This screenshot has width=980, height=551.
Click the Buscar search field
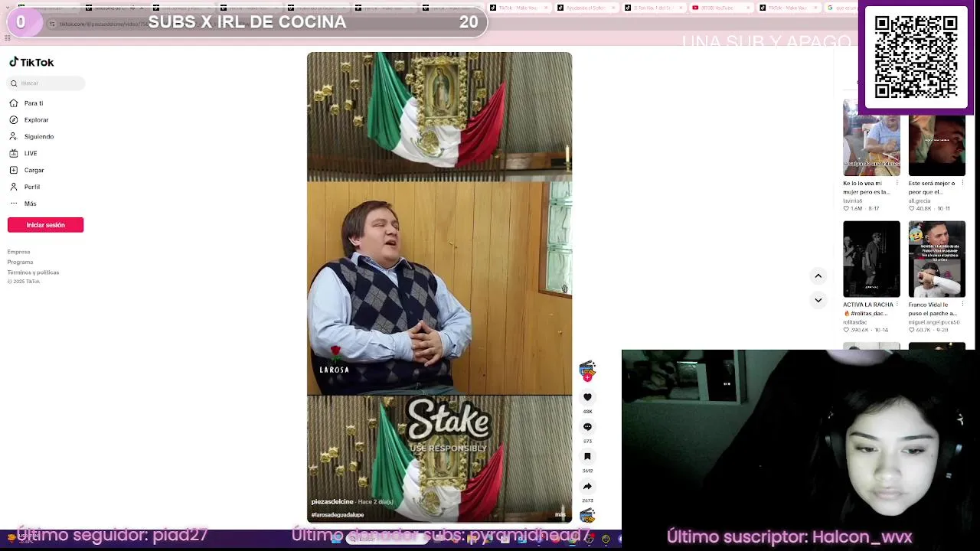point(46,83)
